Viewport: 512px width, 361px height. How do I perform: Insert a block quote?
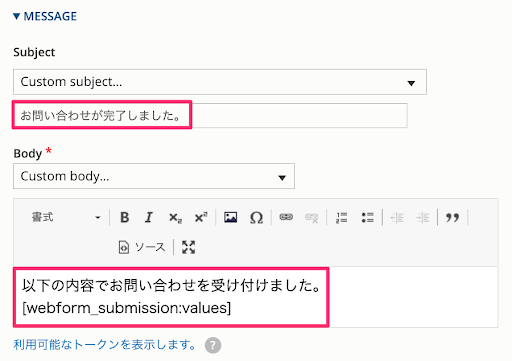click(452, 218)
